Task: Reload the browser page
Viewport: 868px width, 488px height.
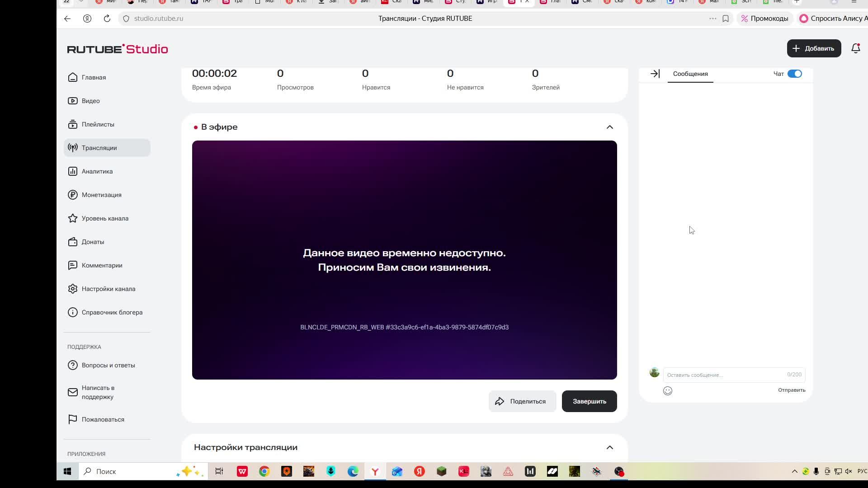Action: point(107,19)
